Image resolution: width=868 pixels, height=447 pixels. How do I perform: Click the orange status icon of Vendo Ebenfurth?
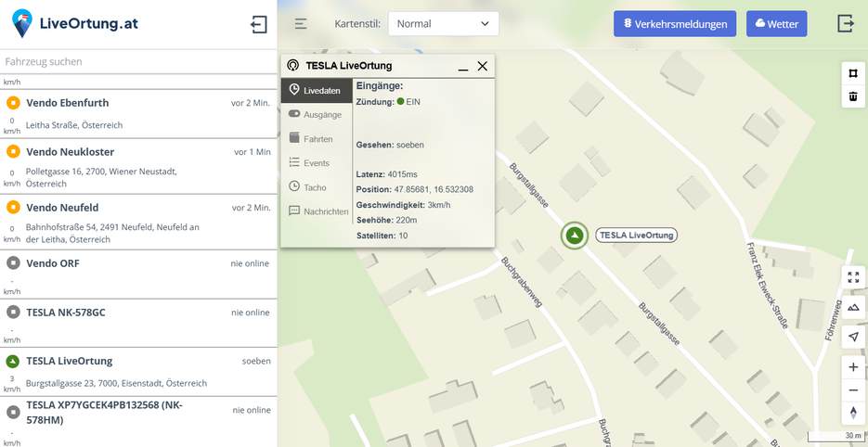pyautogui.click(x=13, y=103)
